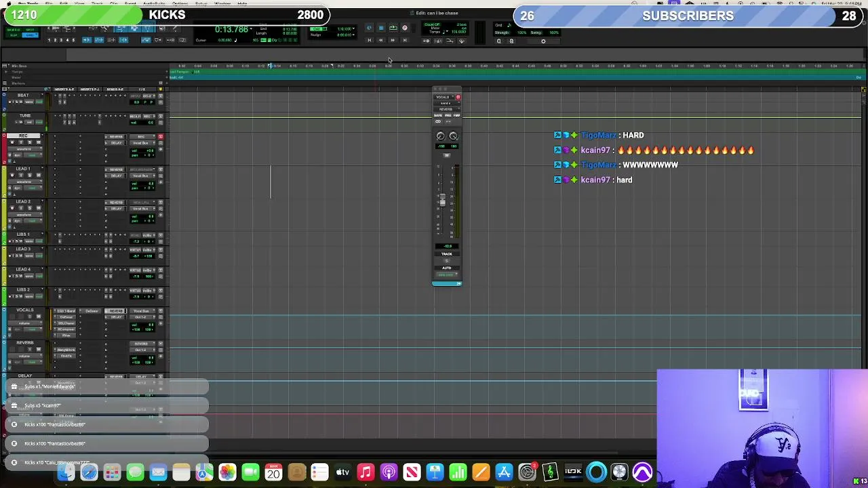The image size is (868, 488).
Task: Enable Slip edit mode
Action: (x=14, y=35)
